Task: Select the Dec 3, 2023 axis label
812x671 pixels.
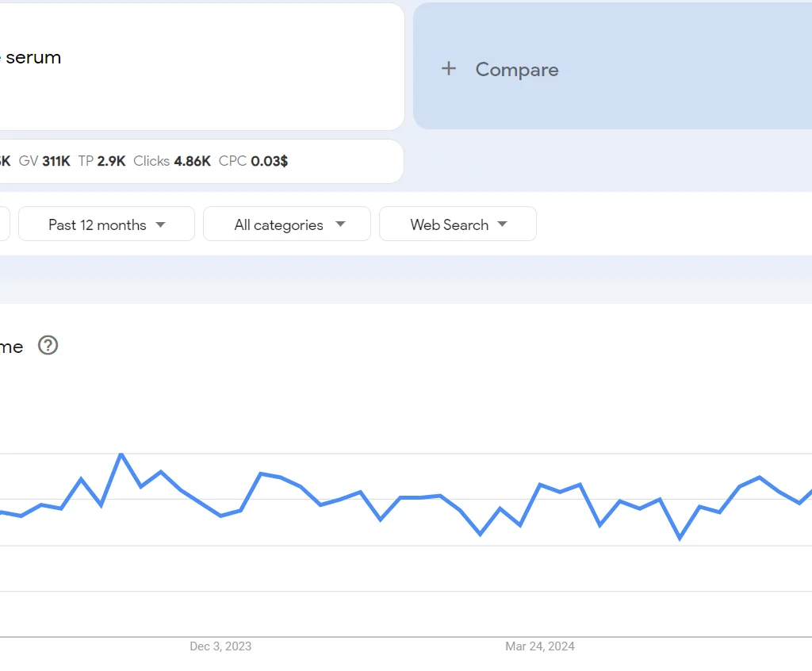Action: pyautogui.click(x=219, y=646)
